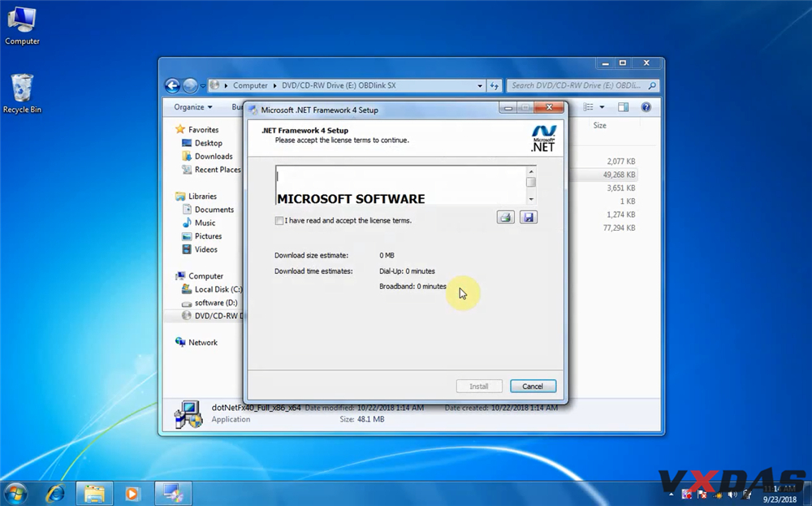
Task: Open Local Disk (C:) in navigation pane
Action: click(212, 289)
